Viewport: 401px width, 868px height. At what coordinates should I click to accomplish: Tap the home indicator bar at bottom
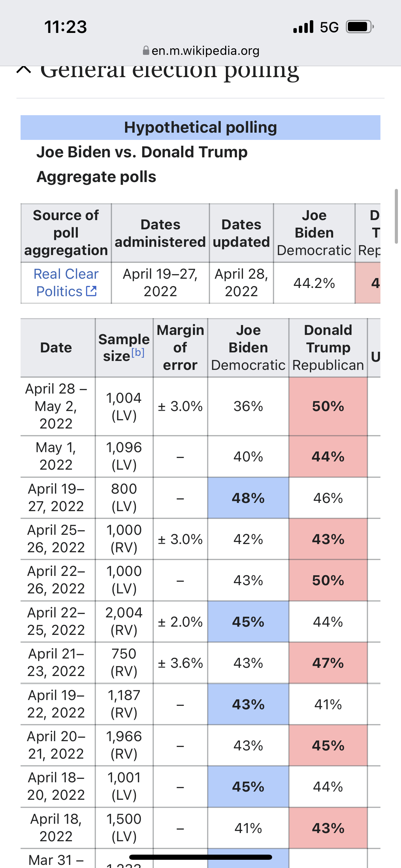click(x=200, y=857)
